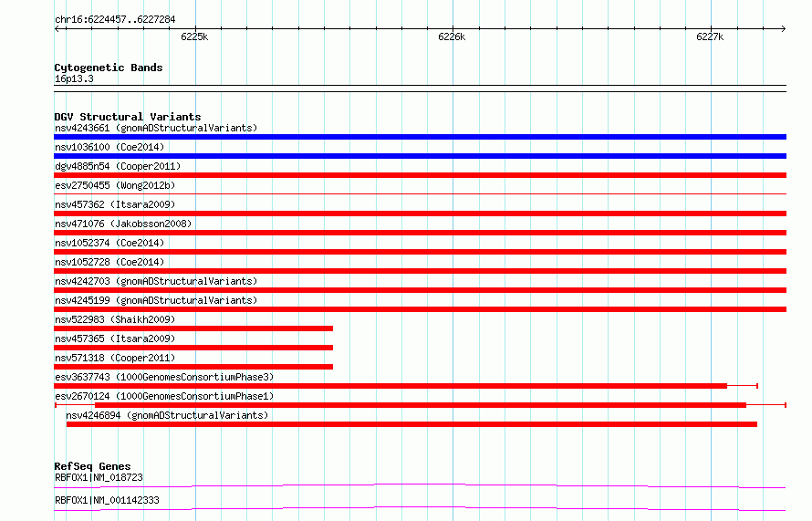
Task: Click nsv1052374 (Coe2014) label
Action: pos(109,243)
